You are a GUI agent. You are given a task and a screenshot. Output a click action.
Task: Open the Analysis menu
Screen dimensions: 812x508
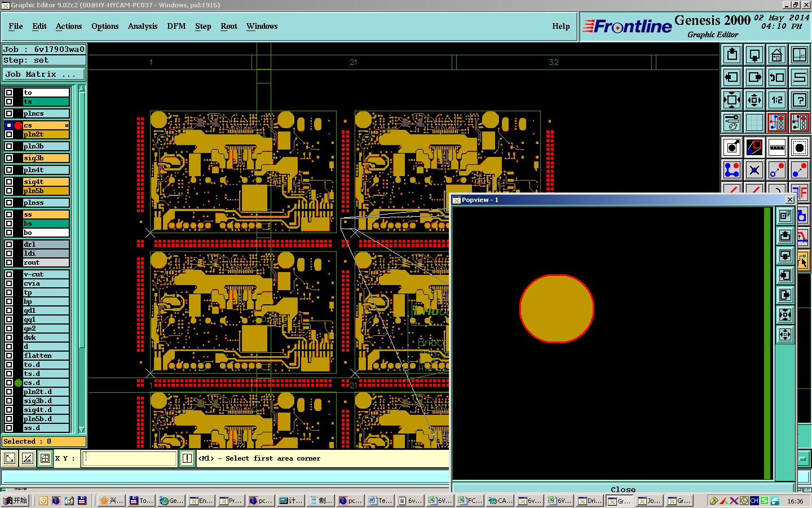tap(143, 26)
